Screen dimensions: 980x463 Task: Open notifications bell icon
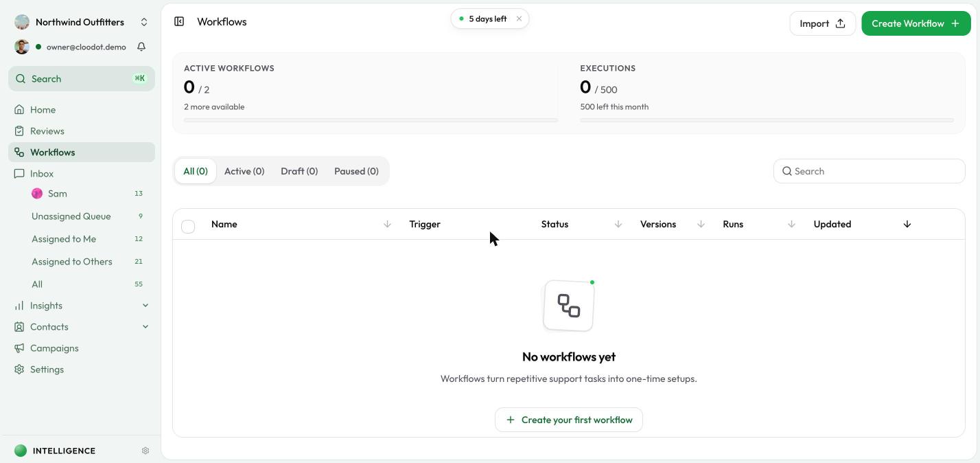coord(141,47)
